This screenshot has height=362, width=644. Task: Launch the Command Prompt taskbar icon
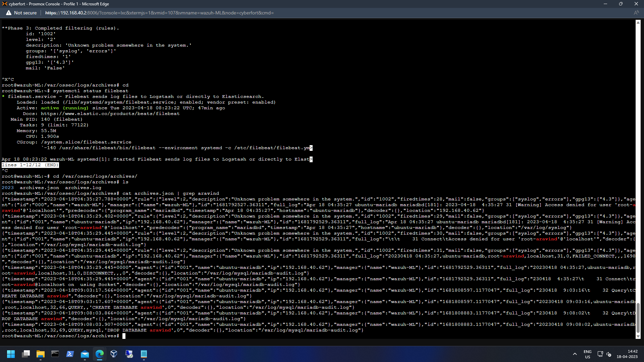tap(55, 354)
